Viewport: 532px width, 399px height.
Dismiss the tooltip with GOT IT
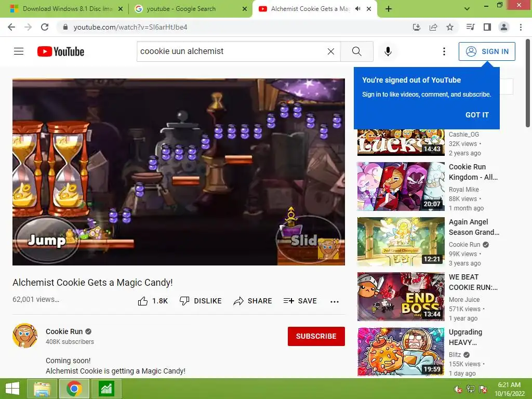click(477, 115)
